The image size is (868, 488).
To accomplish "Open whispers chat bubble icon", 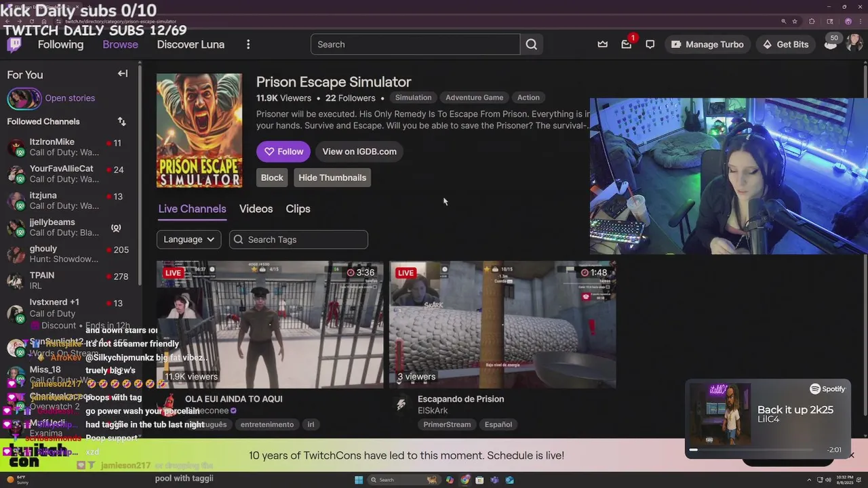I will tap(650, 44).
